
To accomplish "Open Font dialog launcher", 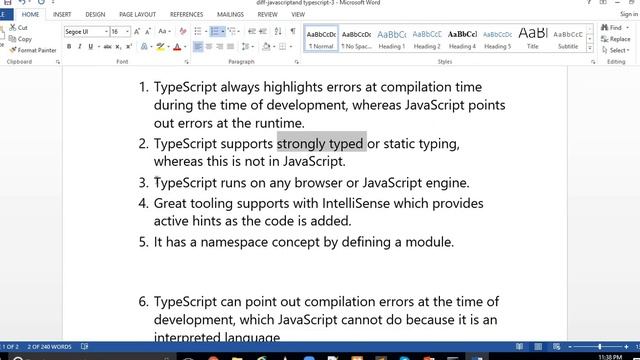I will [x=187, y=62].
